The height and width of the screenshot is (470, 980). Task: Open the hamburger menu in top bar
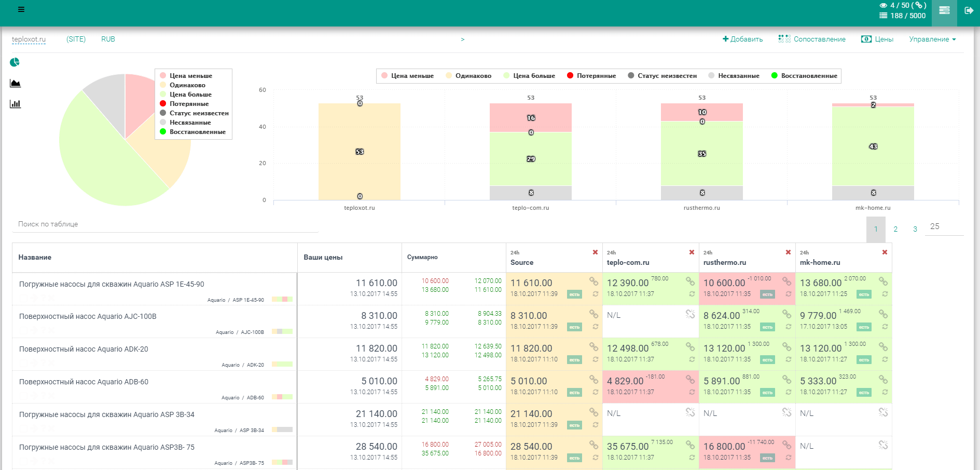click(21, 9)
